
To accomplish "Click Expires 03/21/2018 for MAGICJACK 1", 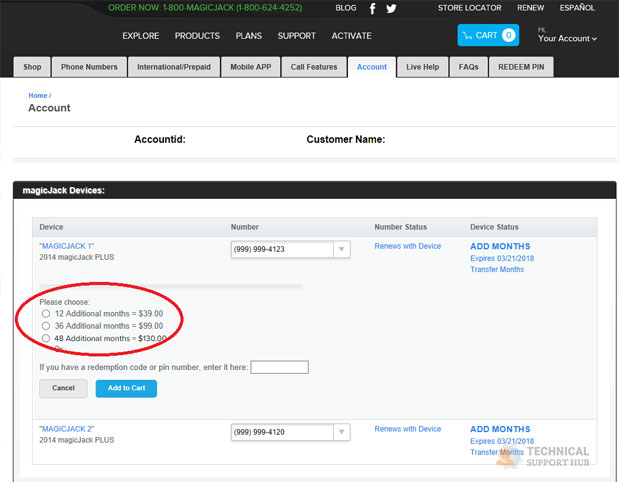I will [502, 258].
